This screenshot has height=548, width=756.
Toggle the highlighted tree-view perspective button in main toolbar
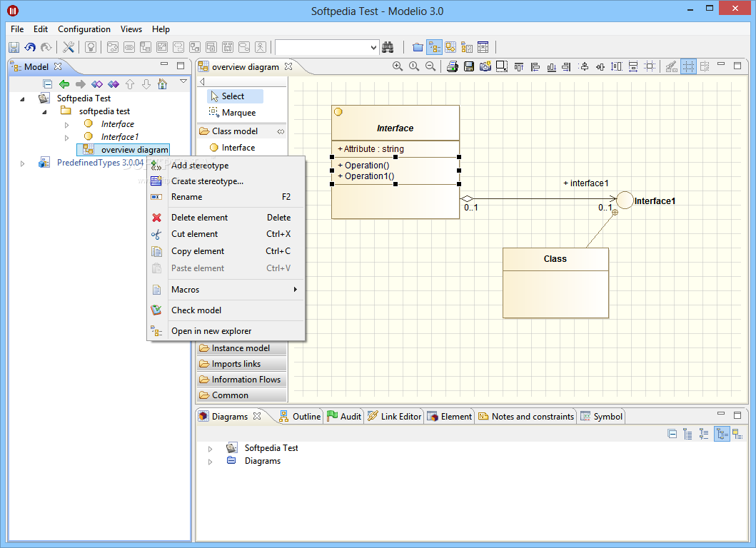click(435, 47)
